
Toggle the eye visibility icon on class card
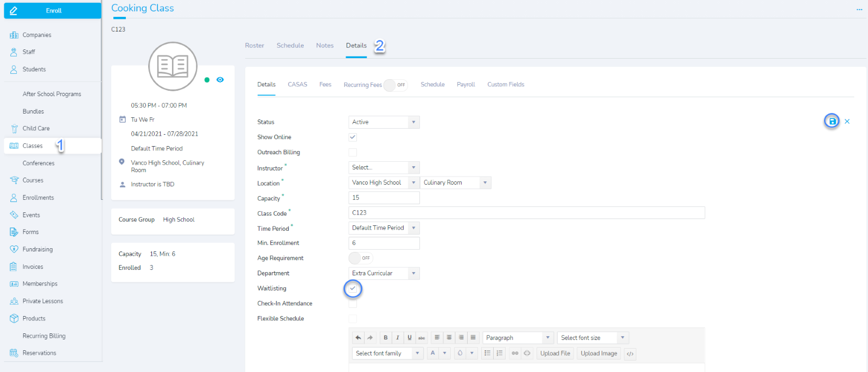(220, 80)
